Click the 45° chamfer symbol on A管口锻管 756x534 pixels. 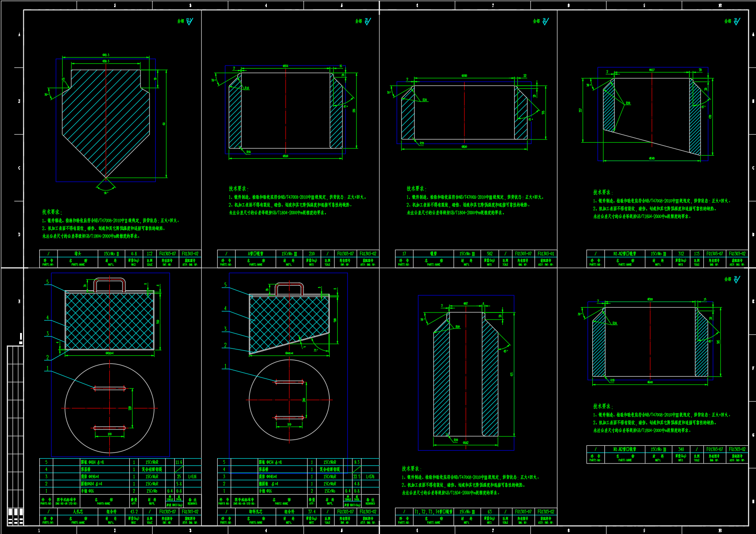pyautogui.click(x=344, y=107)
